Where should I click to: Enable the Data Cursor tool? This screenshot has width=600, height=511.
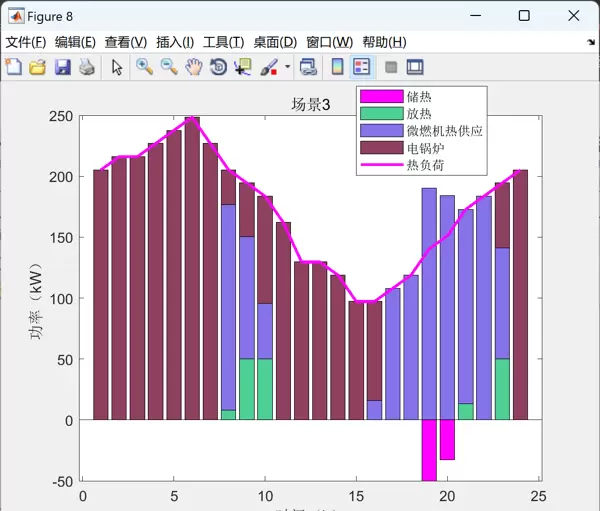(242, 67)
